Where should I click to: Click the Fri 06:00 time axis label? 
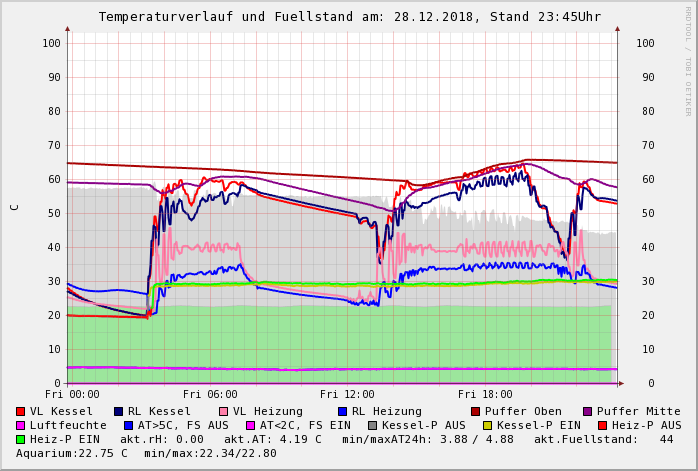210,395
